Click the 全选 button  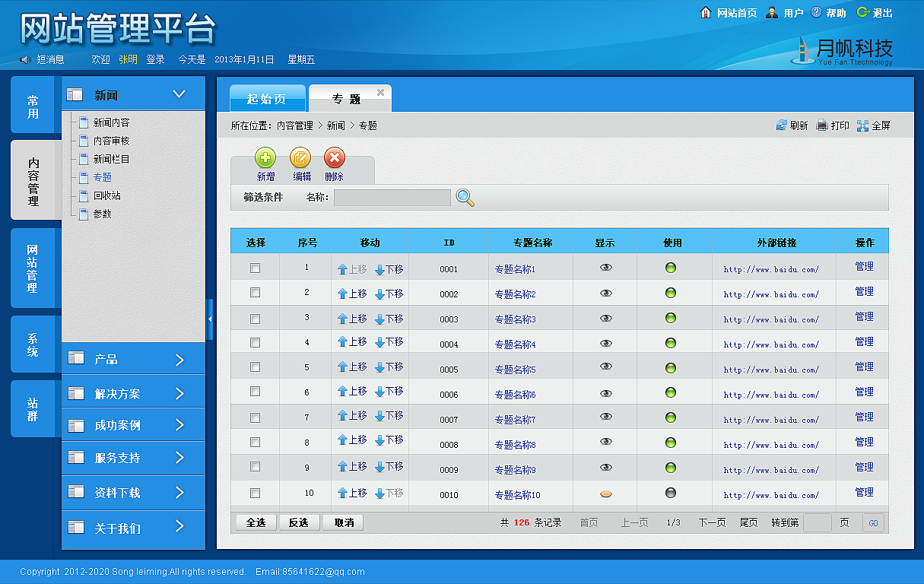click(256, 522)
